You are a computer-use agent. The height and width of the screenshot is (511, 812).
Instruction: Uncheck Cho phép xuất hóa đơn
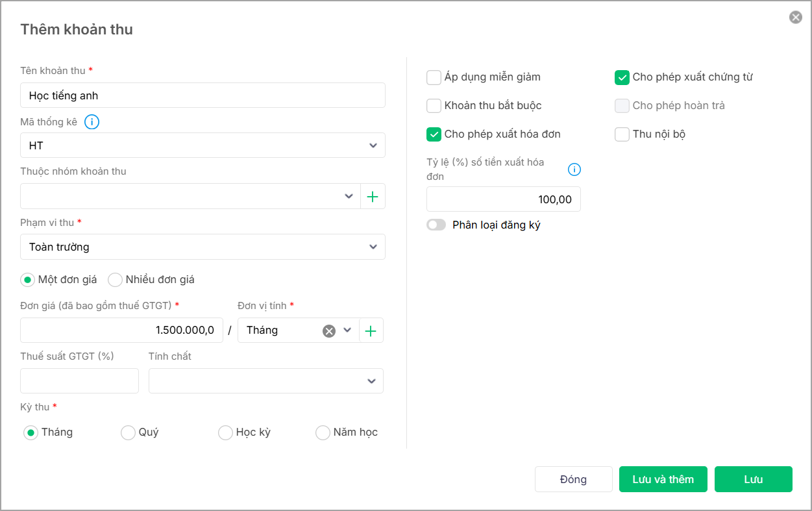434,134
